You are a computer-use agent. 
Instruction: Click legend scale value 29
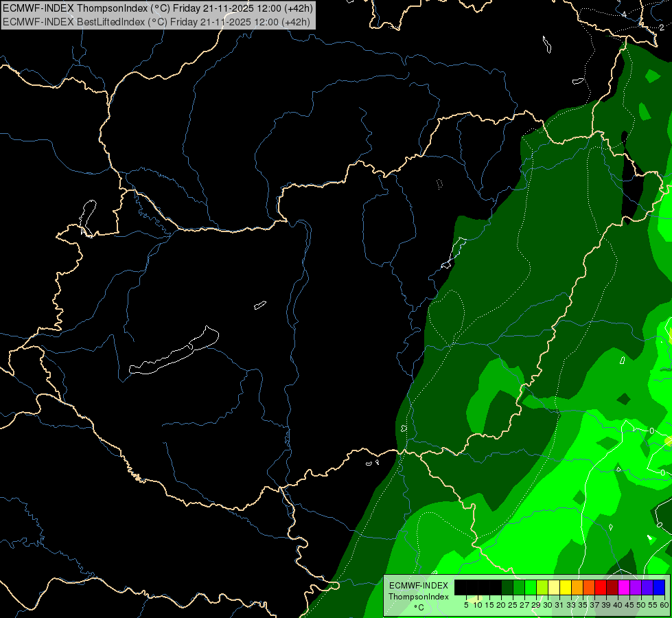pyautogui.click(x=536, y=605)
